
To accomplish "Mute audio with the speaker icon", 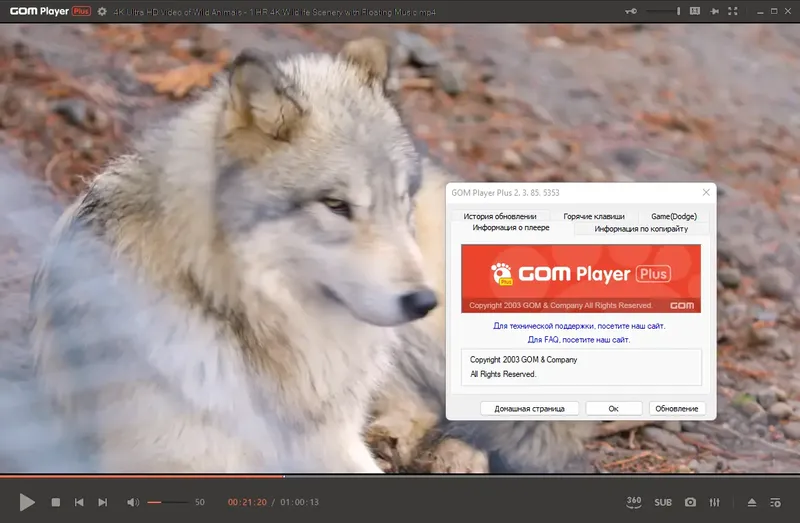I will (x=133, y=503).
